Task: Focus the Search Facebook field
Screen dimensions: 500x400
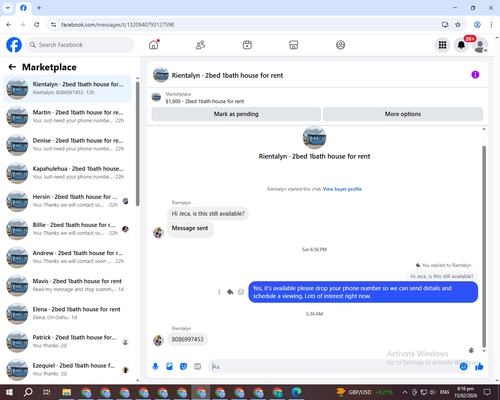Action: click(80, 45)
